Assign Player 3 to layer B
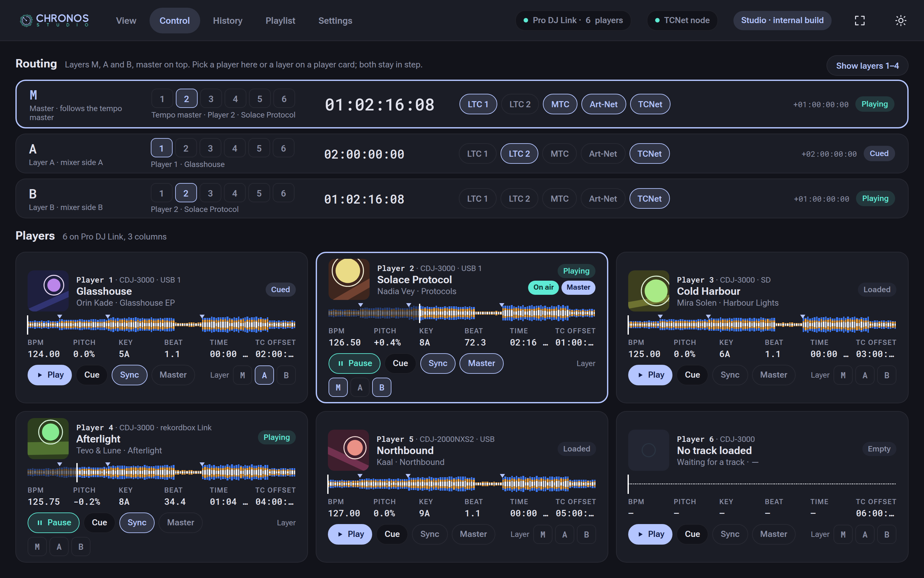 (886, 375)
